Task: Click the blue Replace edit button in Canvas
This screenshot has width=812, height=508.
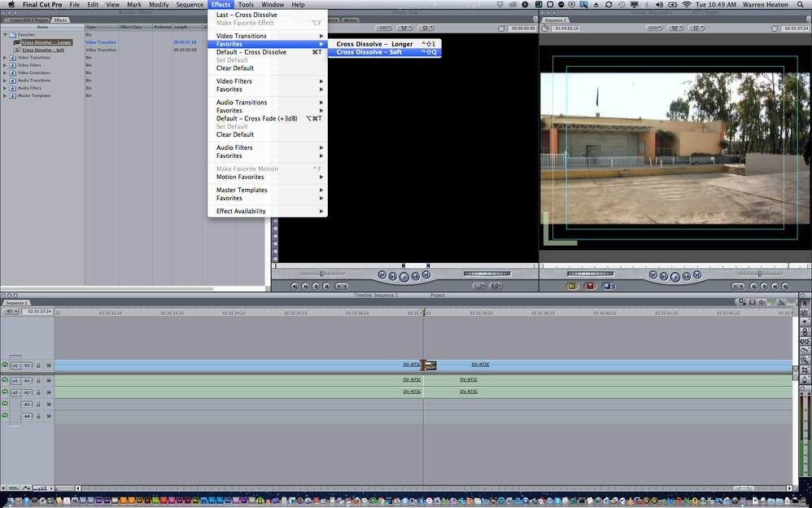Action: pos(609,286)
